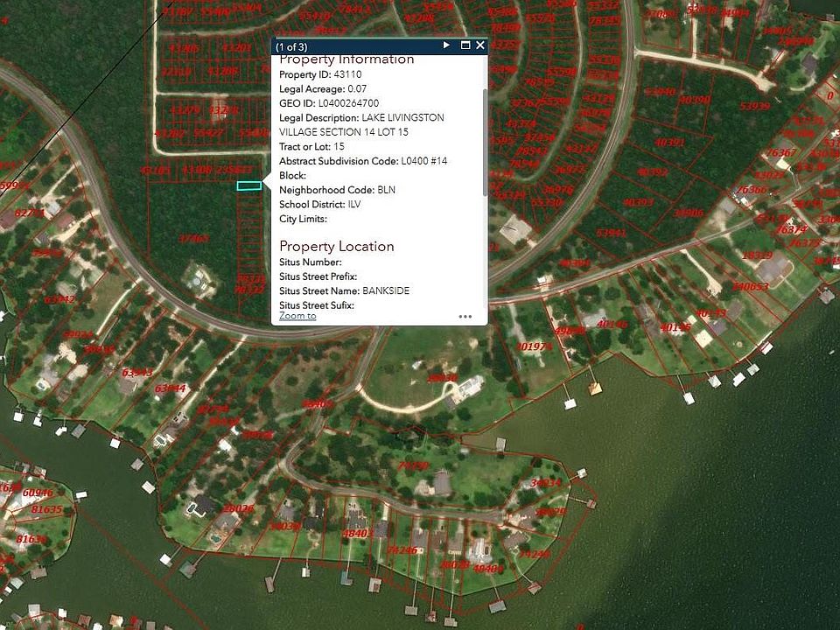This screenshot has height=630, width=840.
Task: Select parcel labeled 53941 on the map
Action: click(612, 233)
